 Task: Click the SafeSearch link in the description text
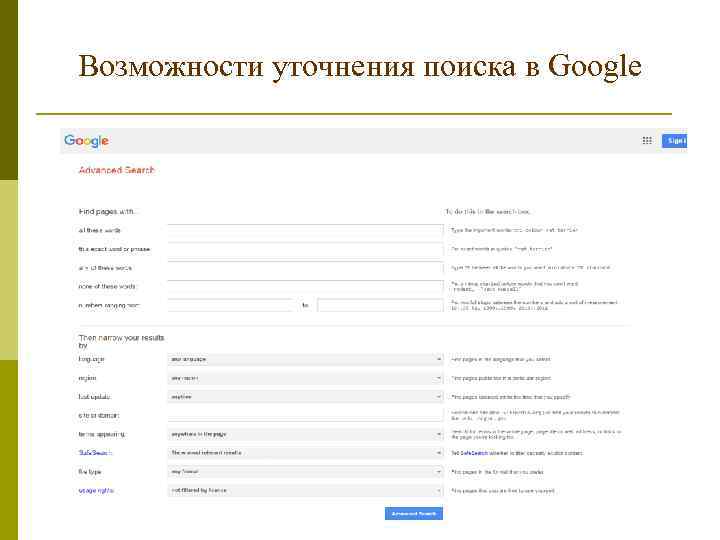pyautogui.click(x=474, y=453)
